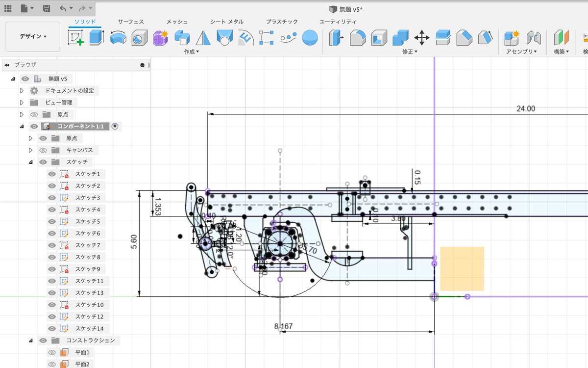Open the アセンブリ panel dropdown
Image resolution: width=588 pixels, height=368 pixels.
521,52
